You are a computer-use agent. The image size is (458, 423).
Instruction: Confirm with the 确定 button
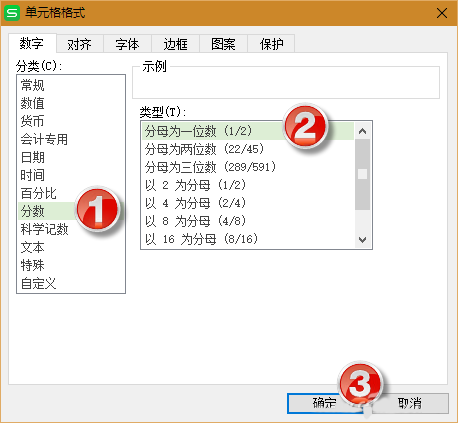pos(325,403)
